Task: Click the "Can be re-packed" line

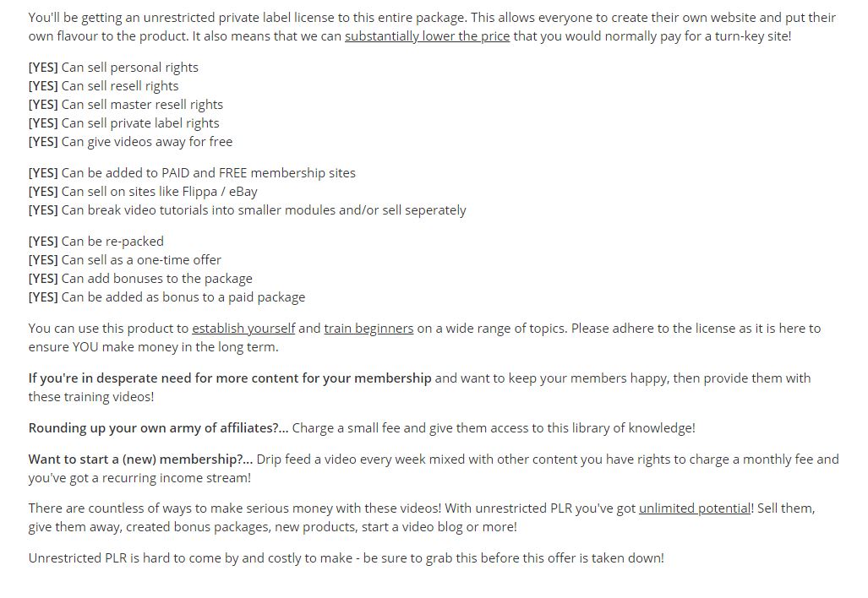Action: (96, 242)
